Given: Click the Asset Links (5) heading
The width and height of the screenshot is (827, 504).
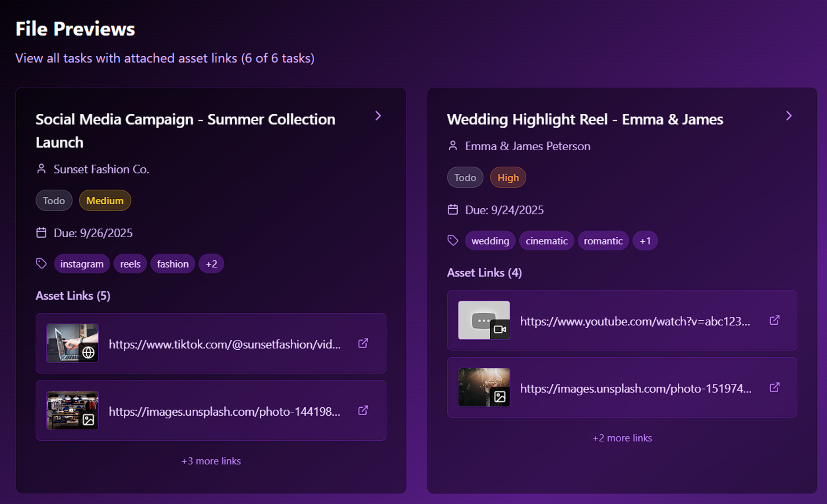Looking at the screenshot, I should [73, 296].
